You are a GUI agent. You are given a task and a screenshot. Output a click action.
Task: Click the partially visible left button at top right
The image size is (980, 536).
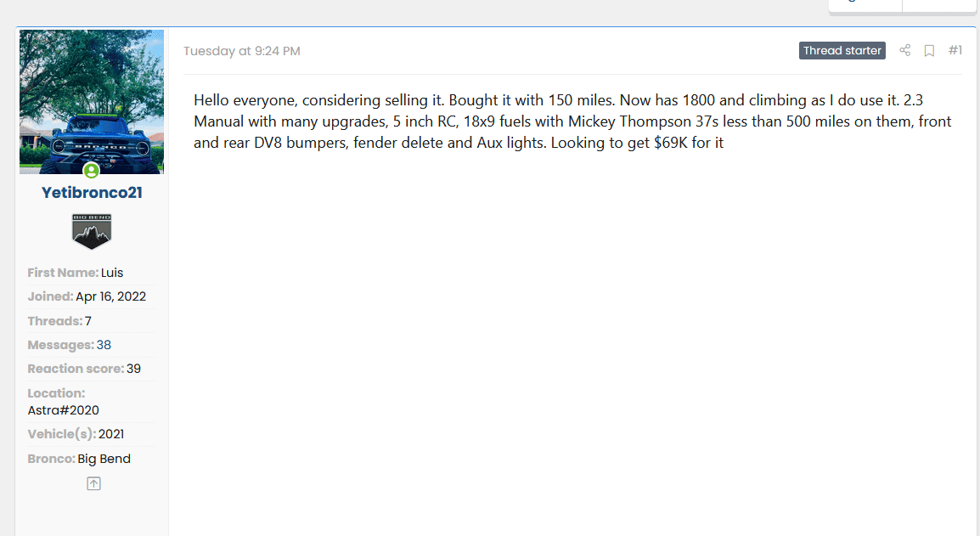click(865, 5)
